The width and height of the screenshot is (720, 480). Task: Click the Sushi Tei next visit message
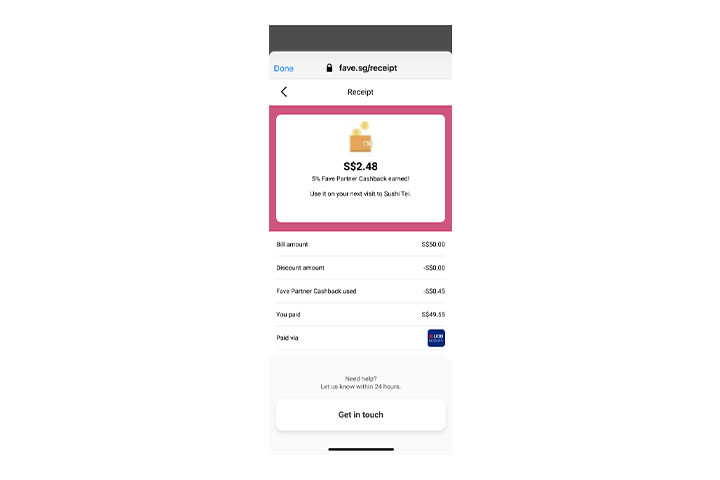click(360, 194)
